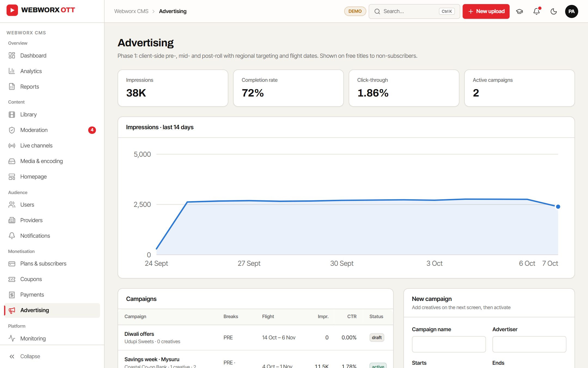Click the Reports document icon

point(12,87)
